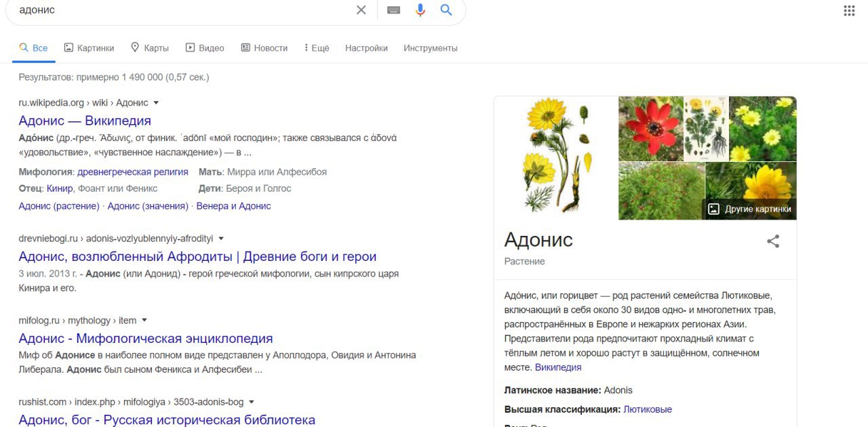
Task: Click the rushist.com breadcrumb URL
Action: 131,402
